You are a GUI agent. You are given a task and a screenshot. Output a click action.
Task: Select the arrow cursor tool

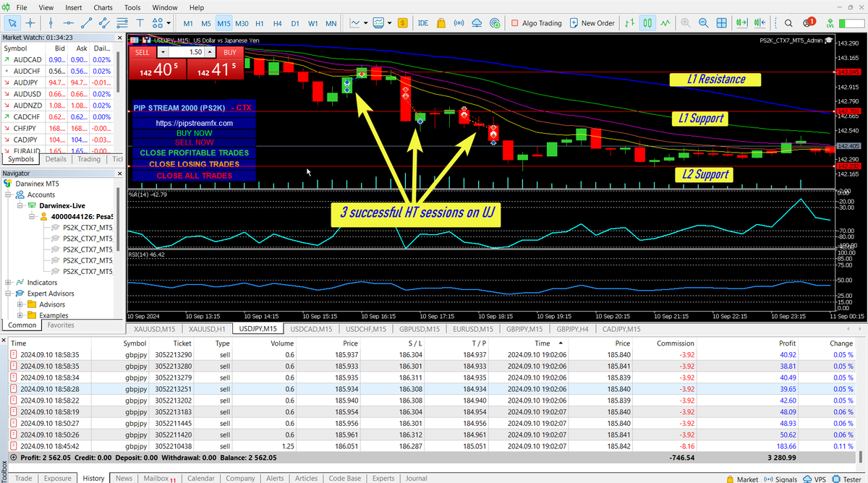point(11,23)
